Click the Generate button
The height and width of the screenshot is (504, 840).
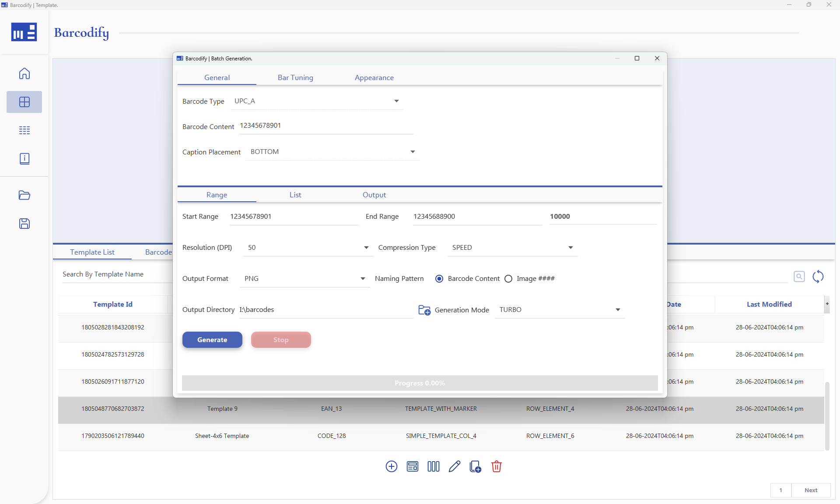point(212,339)
